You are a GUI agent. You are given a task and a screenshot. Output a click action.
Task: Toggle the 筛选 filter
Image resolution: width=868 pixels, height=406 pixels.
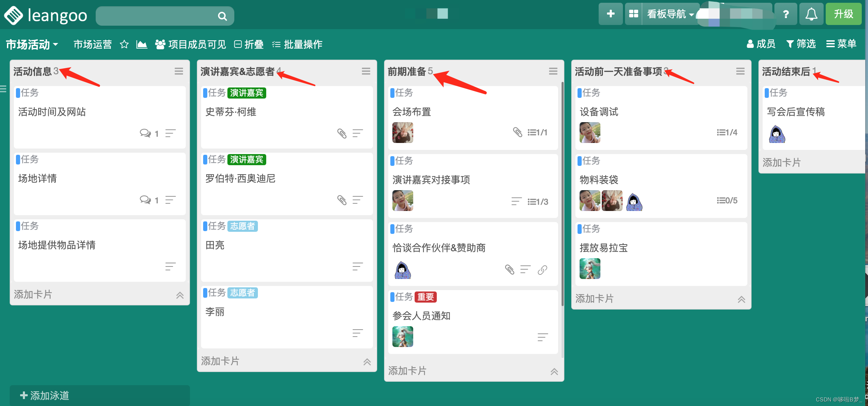(801, 44)
